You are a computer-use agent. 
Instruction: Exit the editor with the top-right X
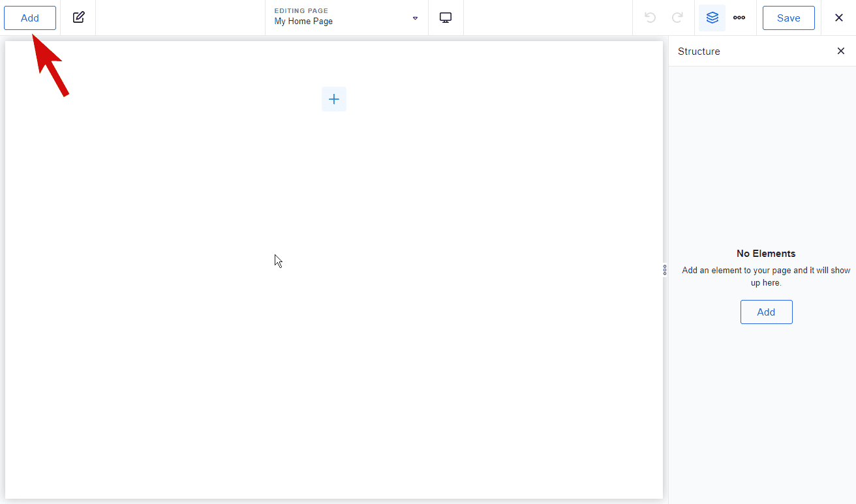coord(839,18)
